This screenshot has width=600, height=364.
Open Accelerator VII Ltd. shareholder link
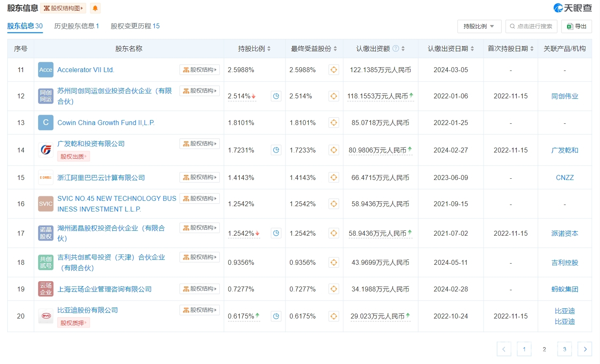(x=86, y=70)
